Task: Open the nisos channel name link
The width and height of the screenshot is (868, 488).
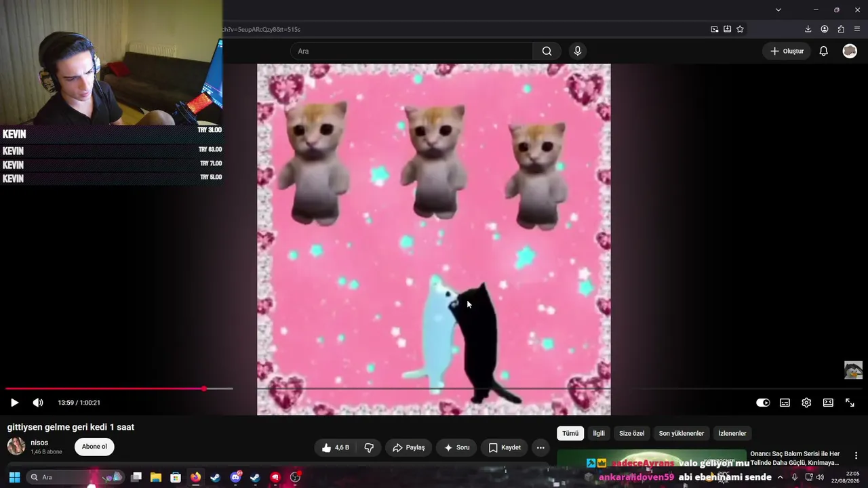Action: (x=39, y=443)
